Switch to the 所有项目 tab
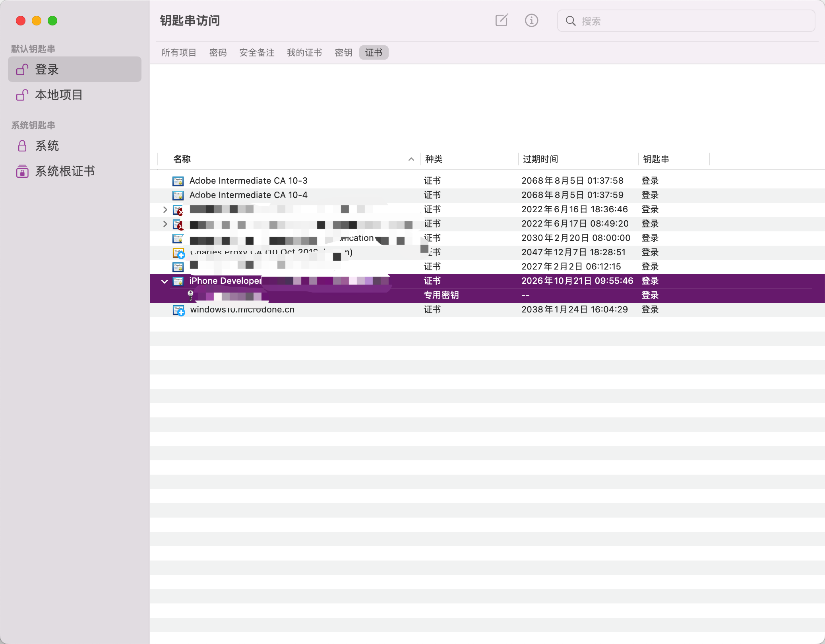The image size is (825, 644). [178, 52]
